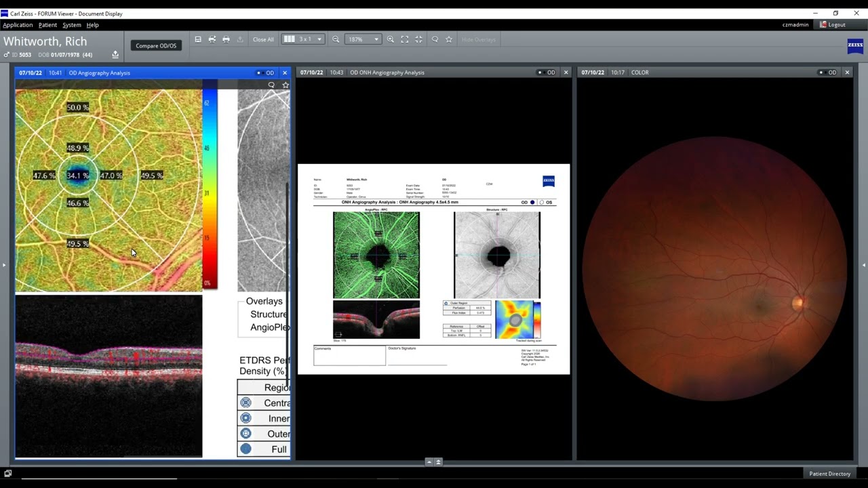Close the OD Angiography Analysis panel
Image resolution: width=868 pixels, height=488 pixels.
tap(285, 73)
